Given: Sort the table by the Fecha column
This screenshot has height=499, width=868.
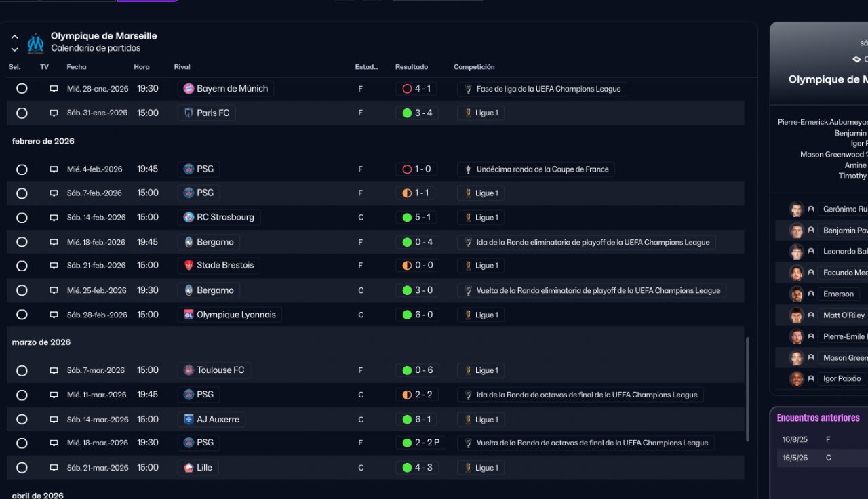Looking at the screenshot, I should tap(76, 67).
